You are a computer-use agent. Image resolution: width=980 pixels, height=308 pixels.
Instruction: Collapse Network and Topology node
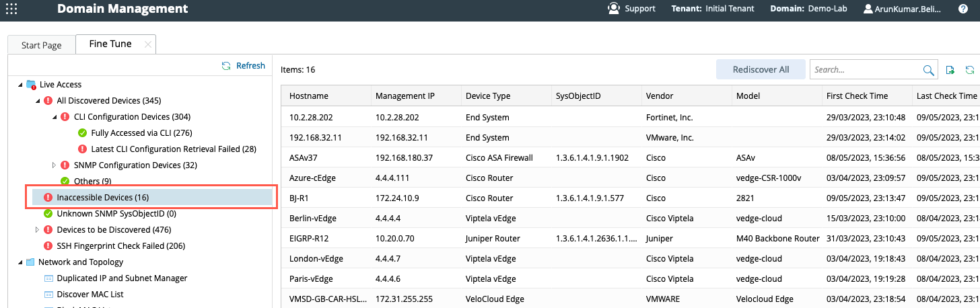click(x=20, y=262)
